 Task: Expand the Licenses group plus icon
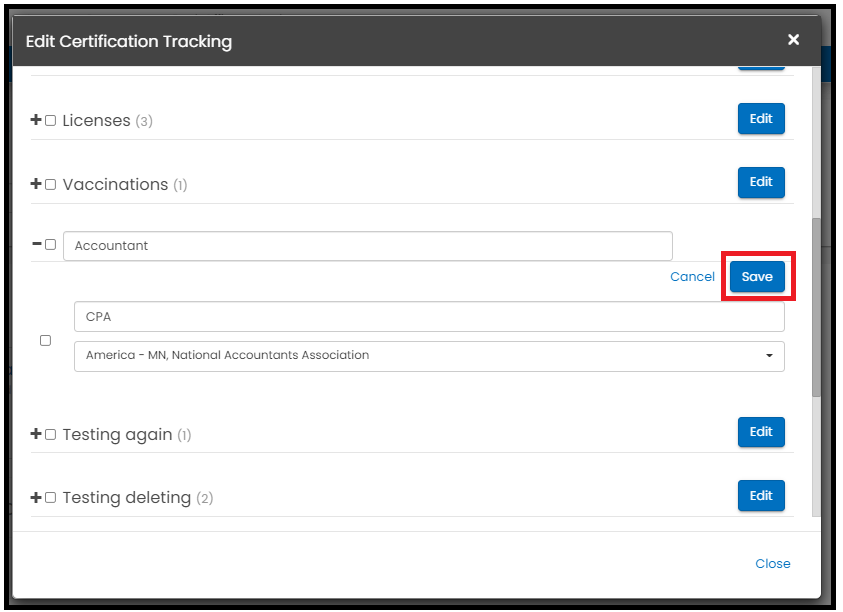coord(36,119)
